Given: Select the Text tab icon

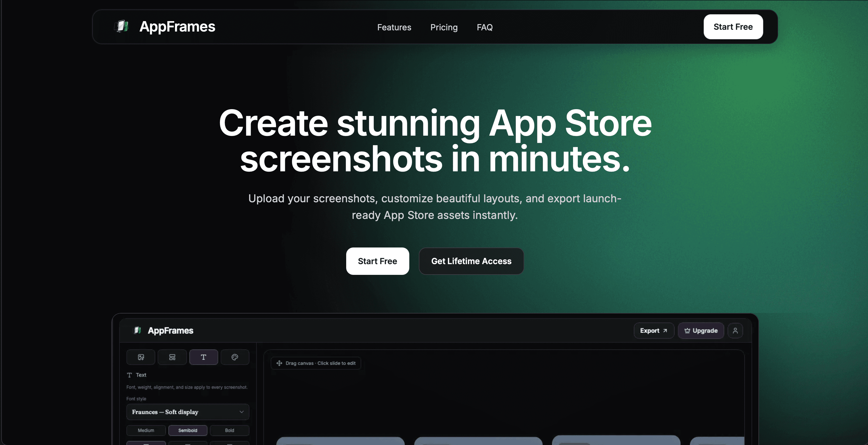Looking at the screenshot, I should click(204, 357).
